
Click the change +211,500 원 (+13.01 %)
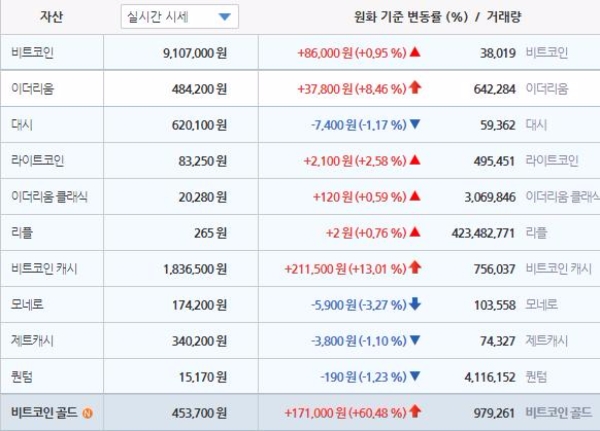[x=346, y=269]
